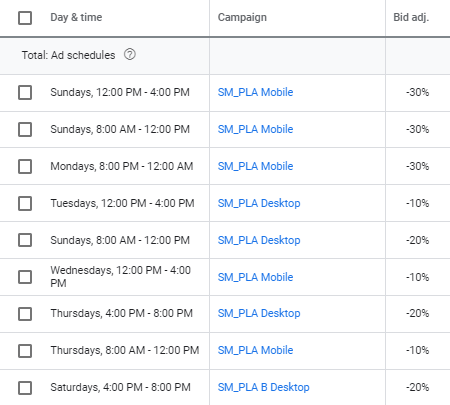Open help icon beside Total: Ad schedules
Image resolution: width=450 pixels, height=405 pixels.
pos(130,54)
